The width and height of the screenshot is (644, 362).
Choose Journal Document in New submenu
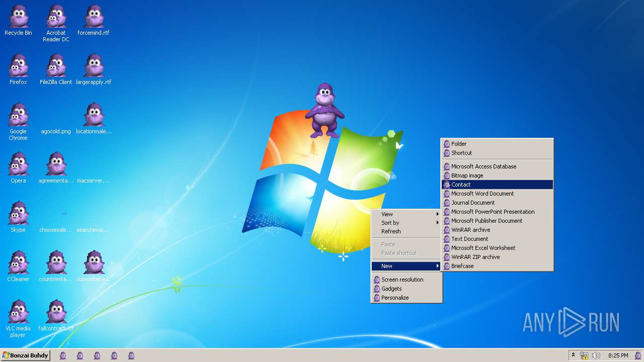pyautogui.click(x=497, y=203)
